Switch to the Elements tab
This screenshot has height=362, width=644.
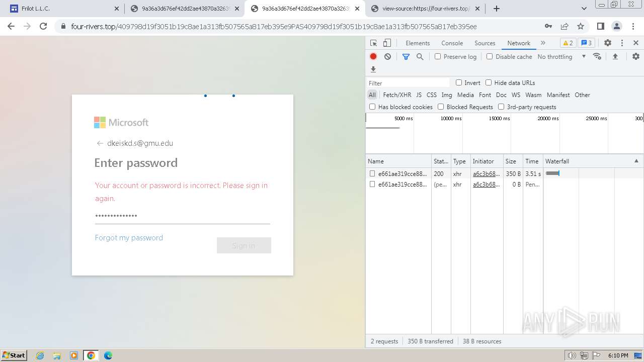418,43
